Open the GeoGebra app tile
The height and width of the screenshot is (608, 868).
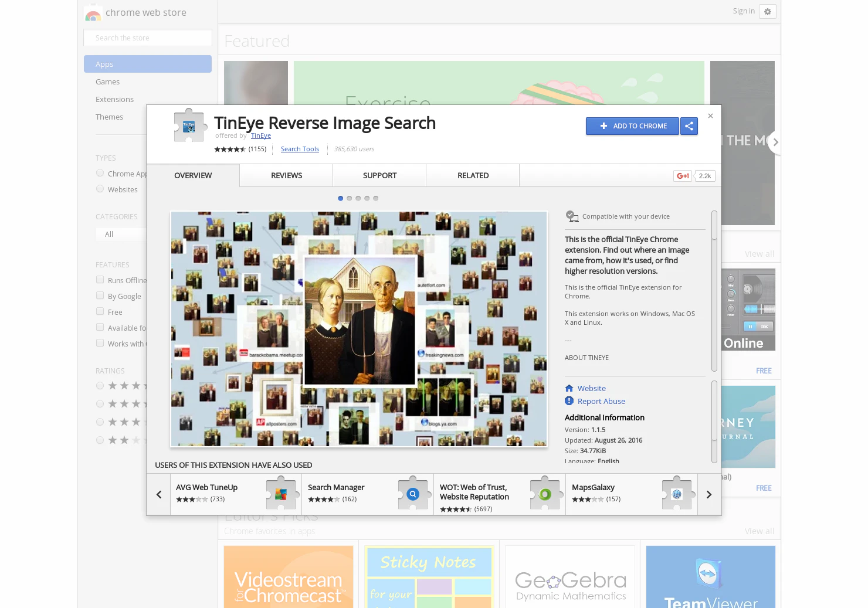click(570, 577)
